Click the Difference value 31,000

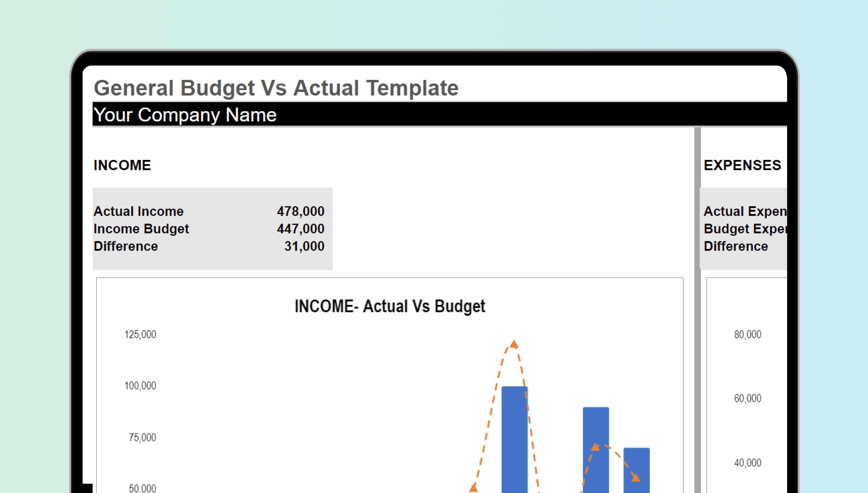(304, 246)
